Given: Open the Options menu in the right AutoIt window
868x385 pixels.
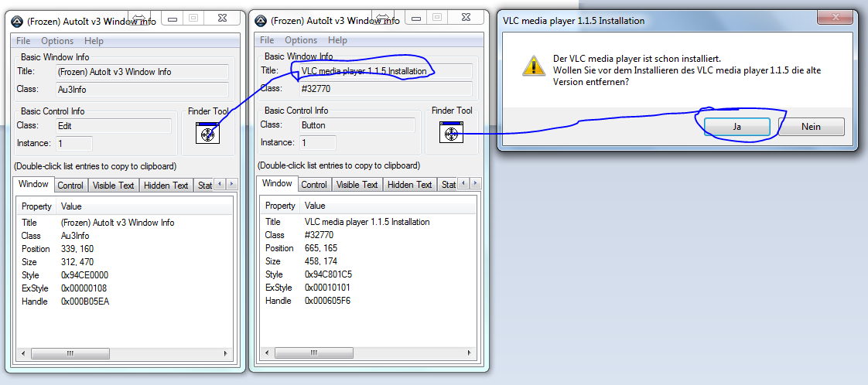Looking at the screenshot, I should pos(300,40).
